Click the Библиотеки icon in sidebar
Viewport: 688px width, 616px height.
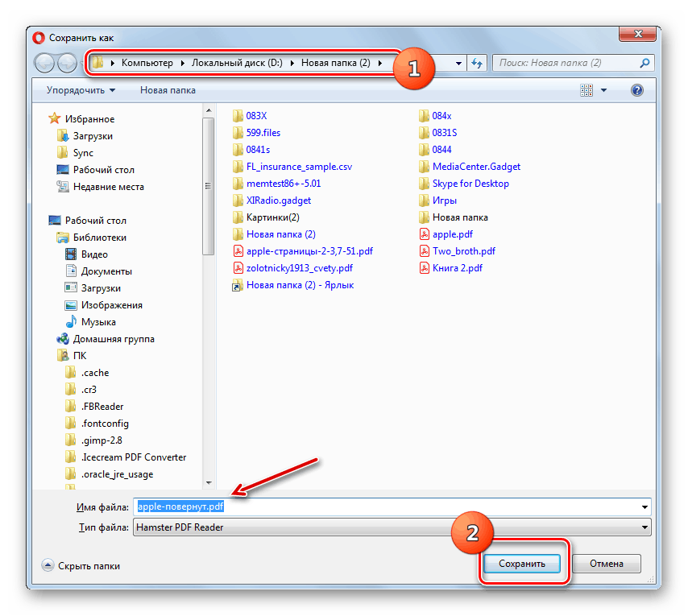63,238
